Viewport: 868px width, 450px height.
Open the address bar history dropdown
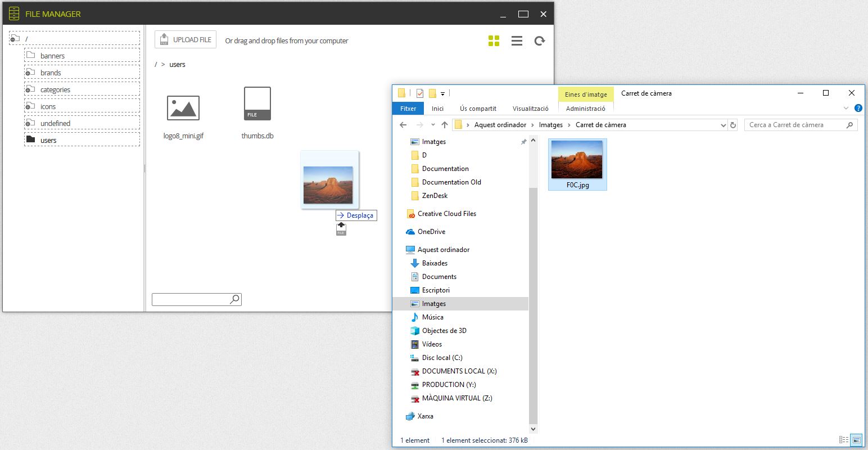point(723,125)
